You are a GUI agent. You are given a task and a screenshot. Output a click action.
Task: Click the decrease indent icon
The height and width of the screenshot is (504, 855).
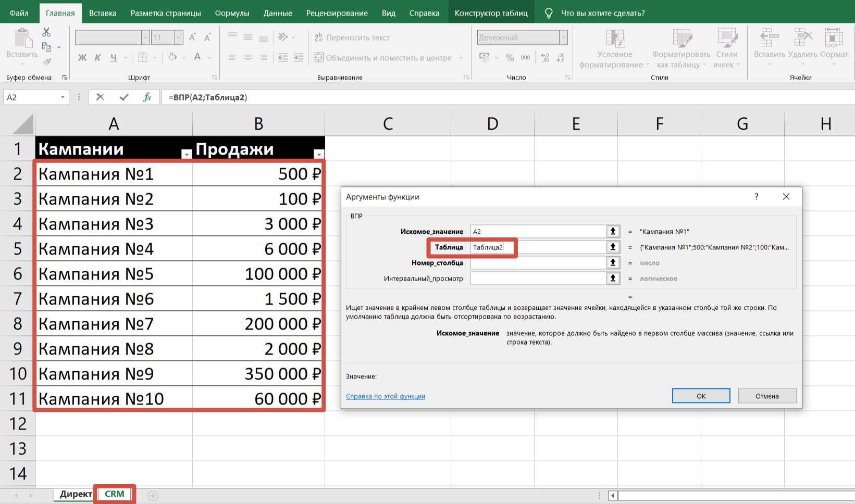pos(283,58)
